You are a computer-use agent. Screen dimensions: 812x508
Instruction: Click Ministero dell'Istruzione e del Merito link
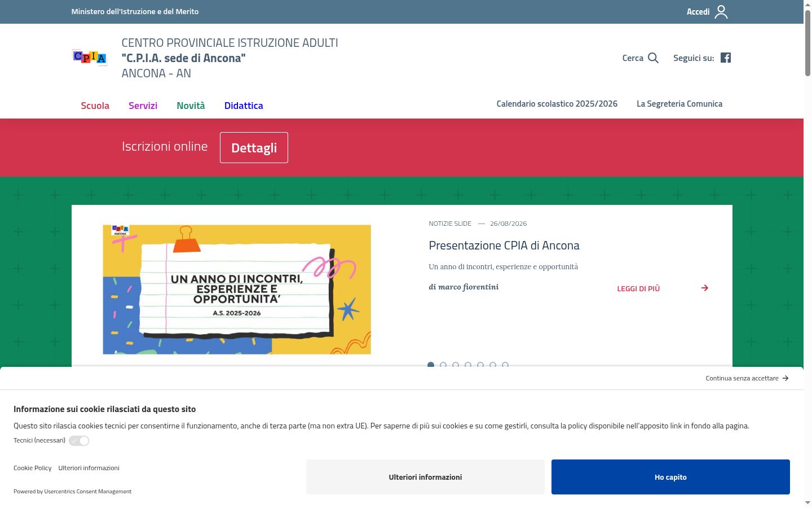click(135, 11)
